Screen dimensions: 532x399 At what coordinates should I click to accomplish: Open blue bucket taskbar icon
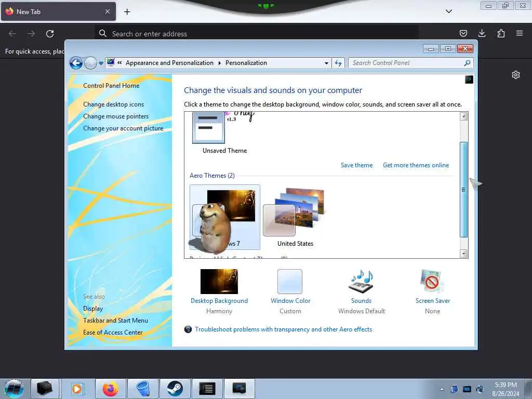tap(143, 389)
